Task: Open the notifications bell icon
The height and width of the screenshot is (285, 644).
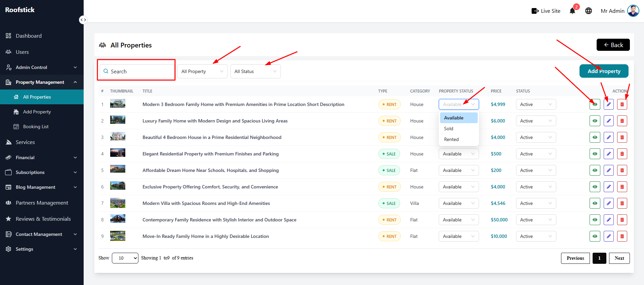Action: pos(572,11)
